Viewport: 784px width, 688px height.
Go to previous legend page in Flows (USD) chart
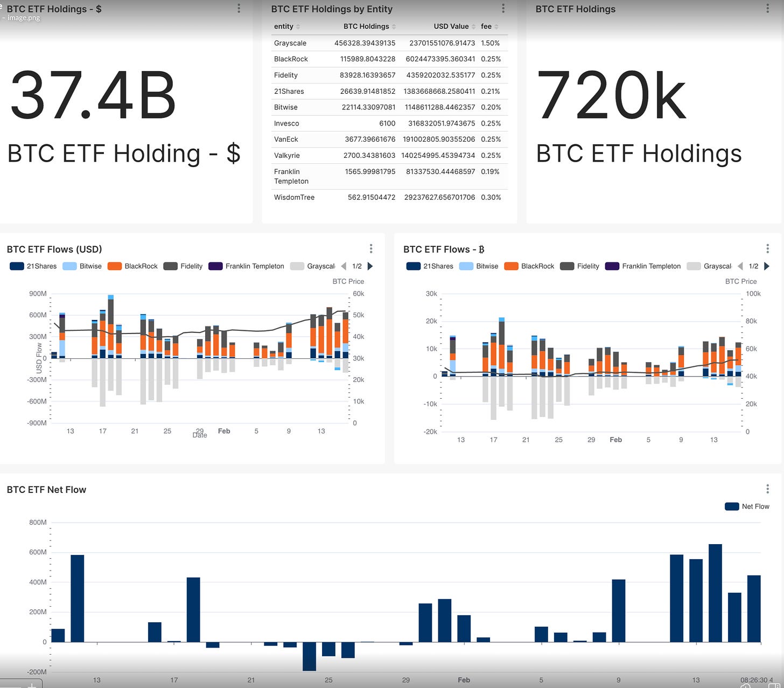(344, 266)
